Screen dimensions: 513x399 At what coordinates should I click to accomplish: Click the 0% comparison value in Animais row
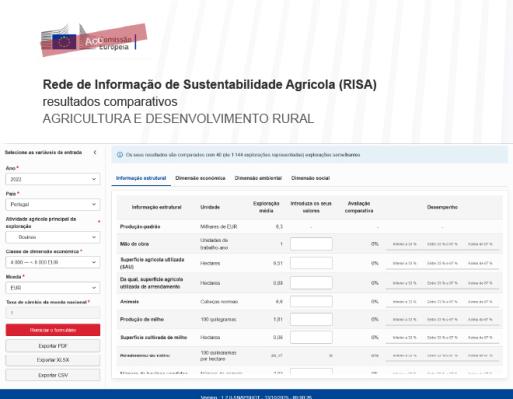coord(375,302)
